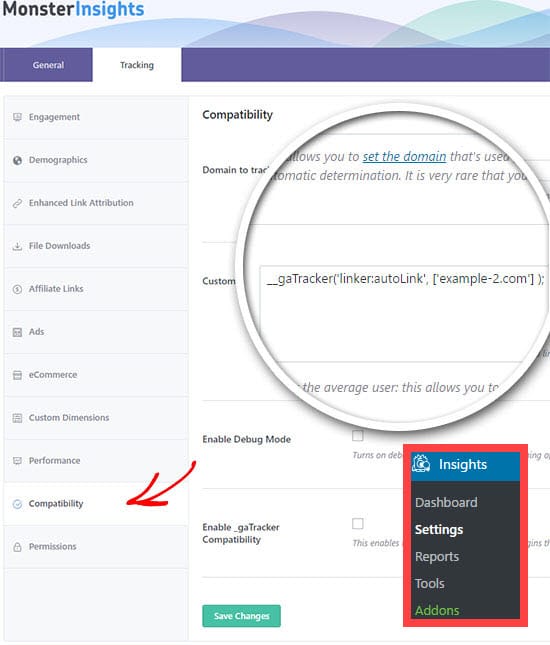Open Custom Dimensions section

pyautogui.click(x=96, y=418)
